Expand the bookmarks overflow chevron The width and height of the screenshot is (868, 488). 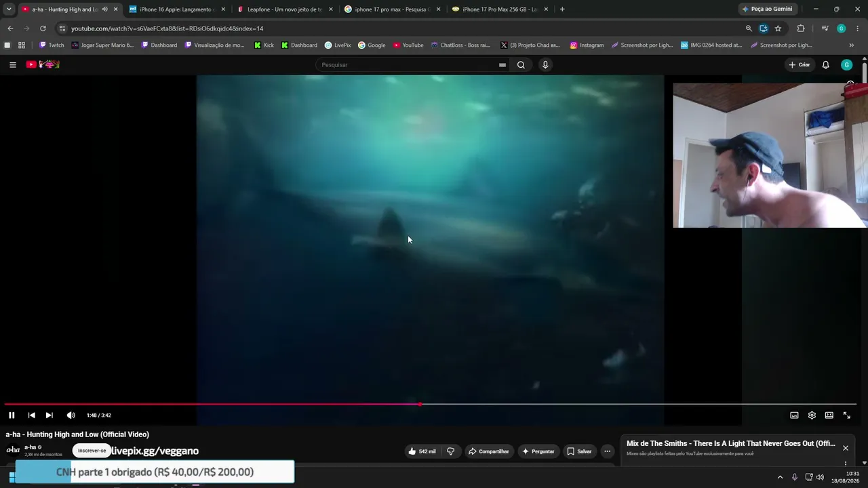851,45
